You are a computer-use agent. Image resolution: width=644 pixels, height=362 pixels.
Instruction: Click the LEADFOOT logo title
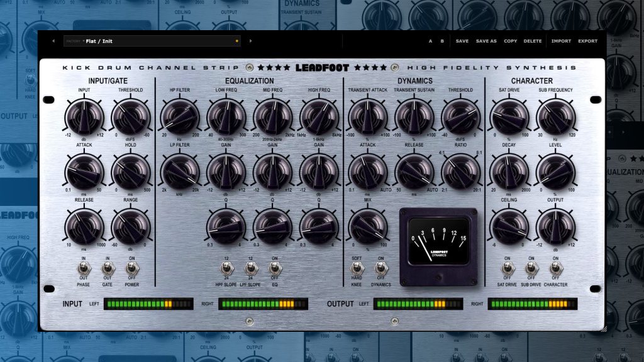point(323,68)
